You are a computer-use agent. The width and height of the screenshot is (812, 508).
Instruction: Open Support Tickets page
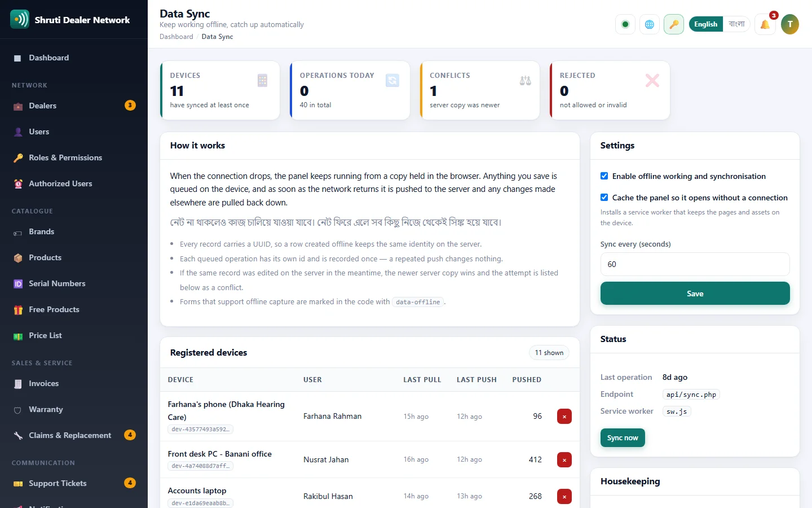click(74, 484)
